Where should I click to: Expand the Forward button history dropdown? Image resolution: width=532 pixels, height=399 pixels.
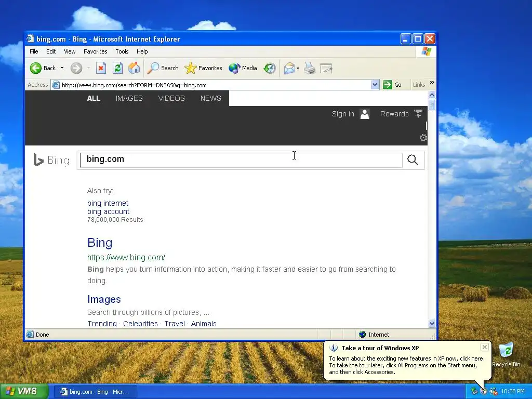pos(88,68)
